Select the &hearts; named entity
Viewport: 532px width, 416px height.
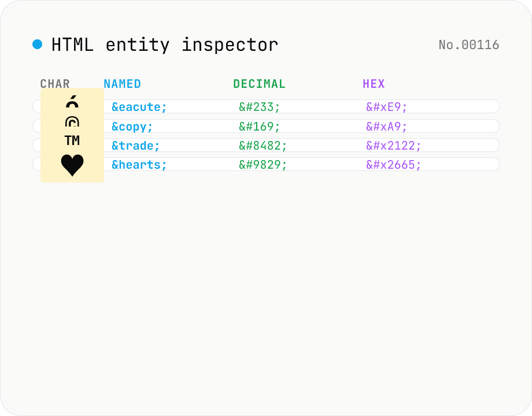pyautogui.click(x=139, y=165)
